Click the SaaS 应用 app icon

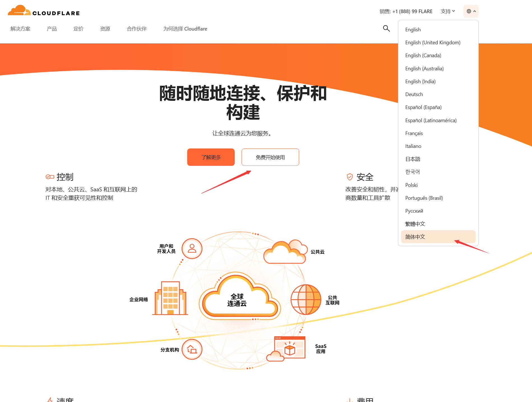click(286, 348)
